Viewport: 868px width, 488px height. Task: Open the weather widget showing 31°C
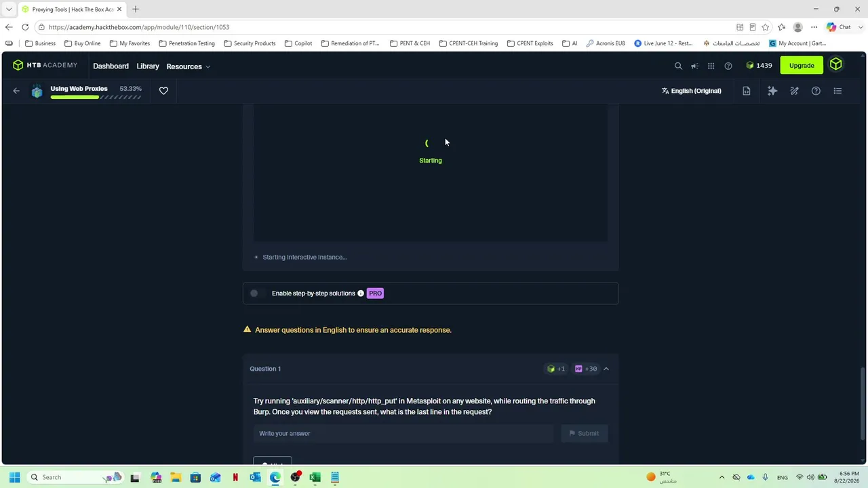[662, 477]
